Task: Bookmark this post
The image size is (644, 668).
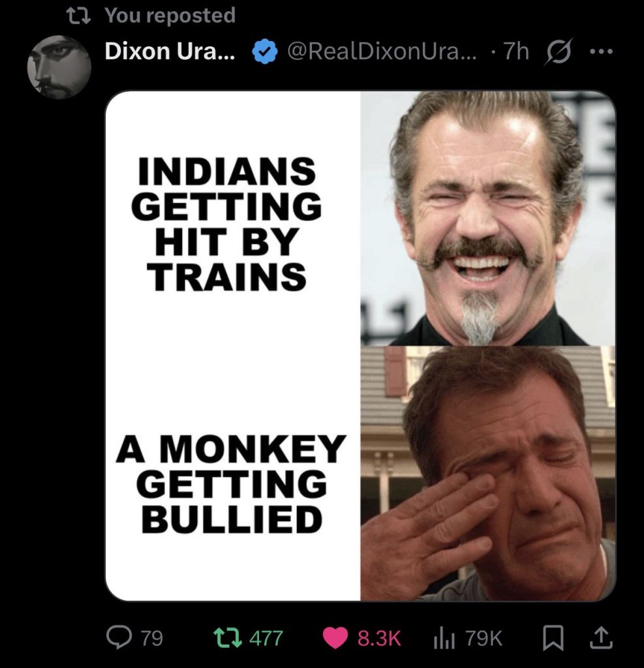Action: tap(553, 639)
